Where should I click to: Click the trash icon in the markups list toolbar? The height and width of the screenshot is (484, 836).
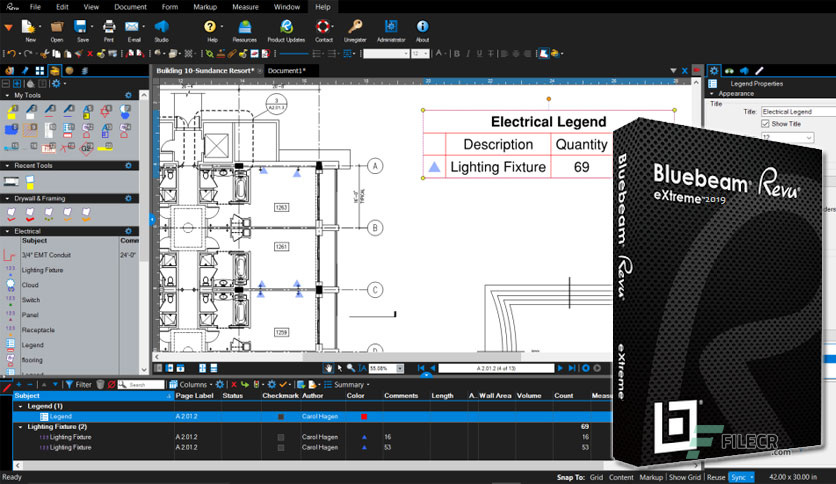[100, 384]
